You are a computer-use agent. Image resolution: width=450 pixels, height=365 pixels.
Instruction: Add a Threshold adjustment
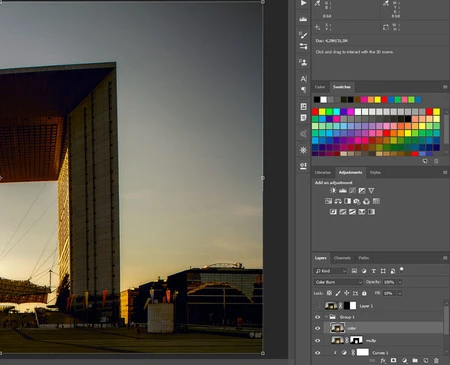pos(352,212)
